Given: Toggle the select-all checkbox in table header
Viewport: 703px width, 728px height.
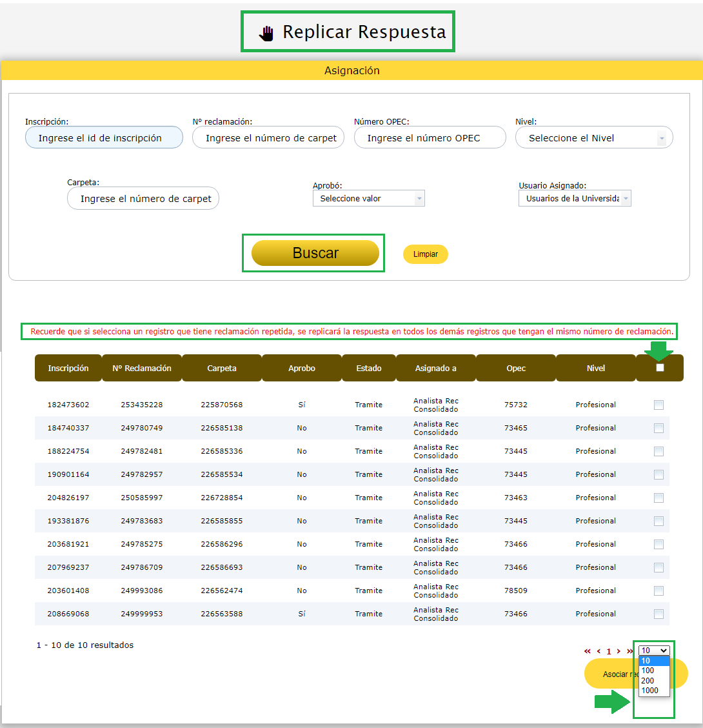Looking at the screenshot, I should [659, 368].
